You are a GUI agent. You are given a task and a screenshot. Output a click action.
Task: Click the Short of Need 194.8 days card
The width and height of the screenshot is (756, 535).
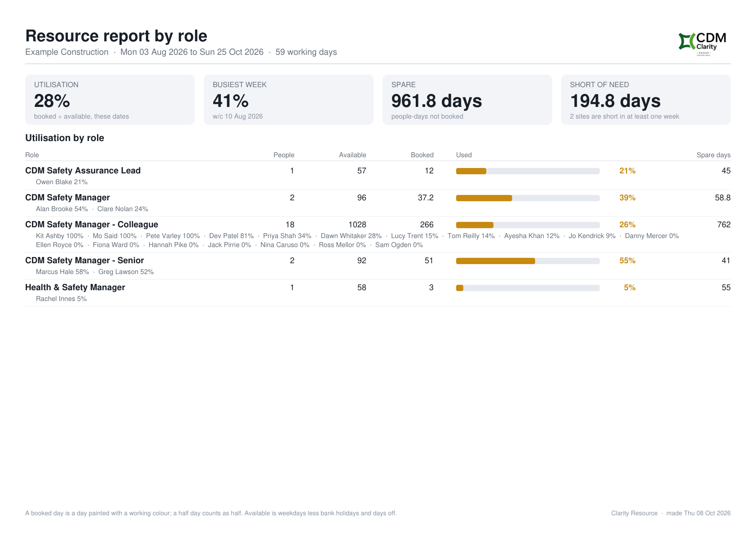646,100
